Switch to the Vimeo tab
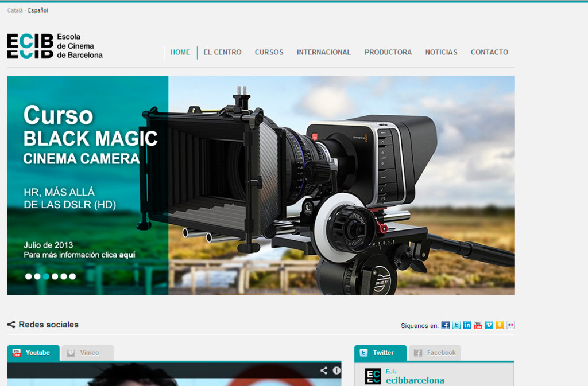The width and height of the screenshot is (588, 386). pos(88,353)
